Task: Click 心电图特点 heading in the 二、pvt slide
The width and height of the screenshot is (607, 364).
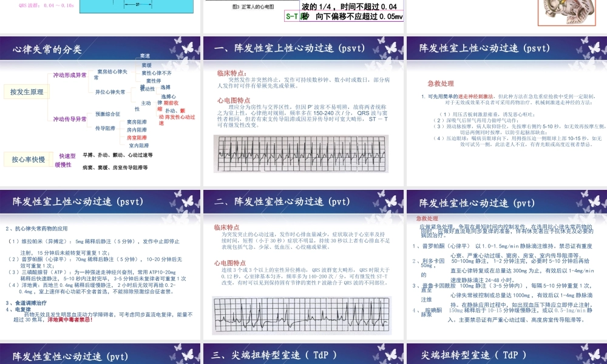Action: tap(230, 263)
